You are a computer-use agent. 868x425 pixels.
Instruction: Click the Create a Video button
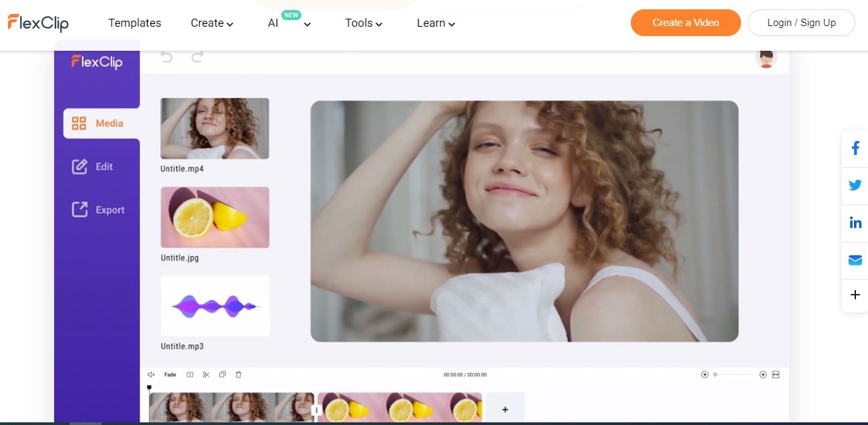[686, 23]
